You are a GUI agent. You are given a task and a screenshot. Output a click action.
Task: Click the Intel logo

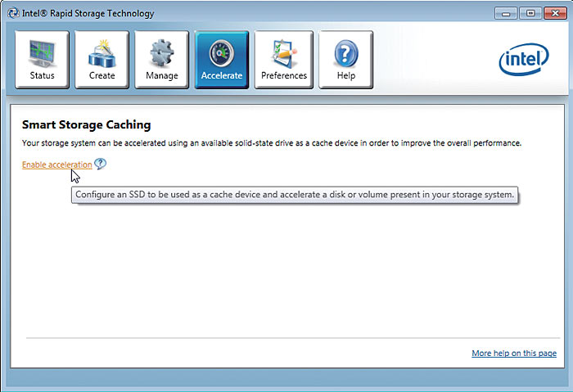point(523,59)
